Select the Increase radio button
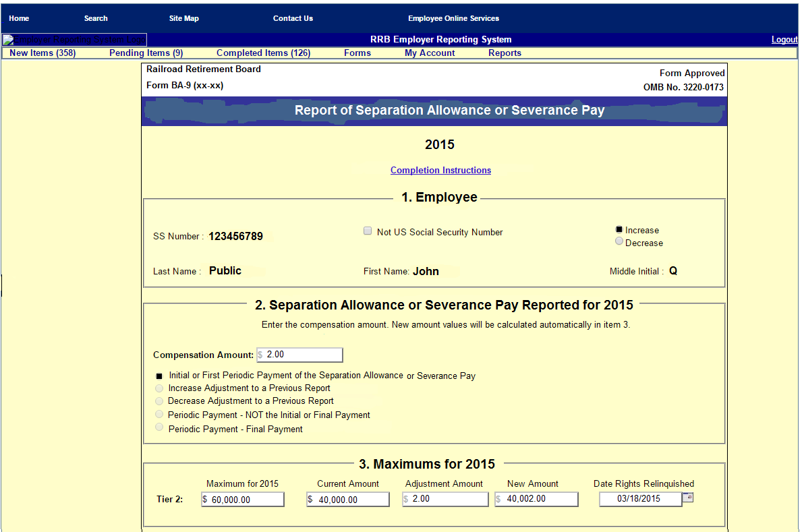This screenshot has width=804, height=532. [x=619, y=230]
